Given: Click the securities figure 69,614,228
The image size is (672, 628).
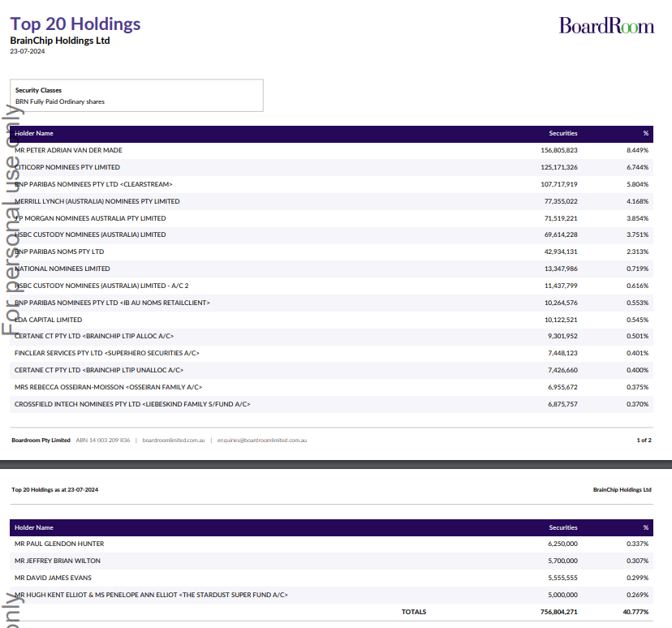Looking at the screenshot, I should click(x=561, y=234).
